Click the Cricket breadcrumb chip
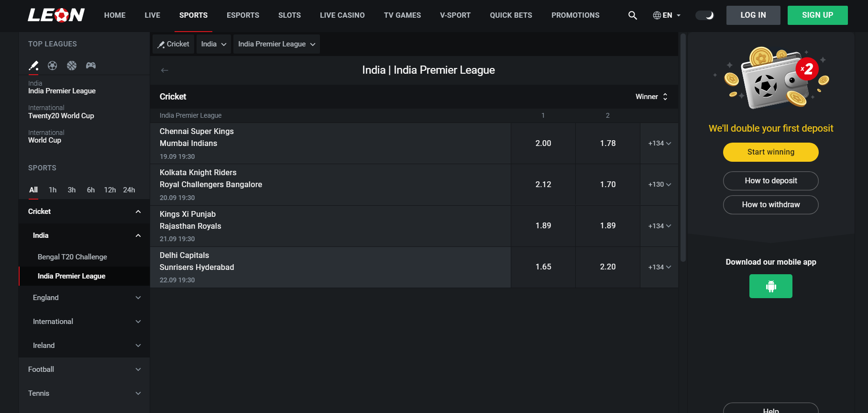This screenshot has height=413, width=868. pyautogui.click(x=174, y=44)
